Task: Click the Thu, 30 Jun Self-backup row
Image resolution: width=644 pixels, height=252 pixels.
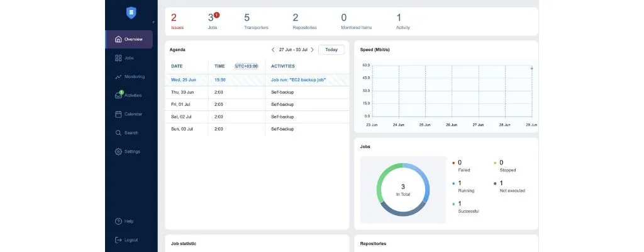Action: [x=257, y=92]
